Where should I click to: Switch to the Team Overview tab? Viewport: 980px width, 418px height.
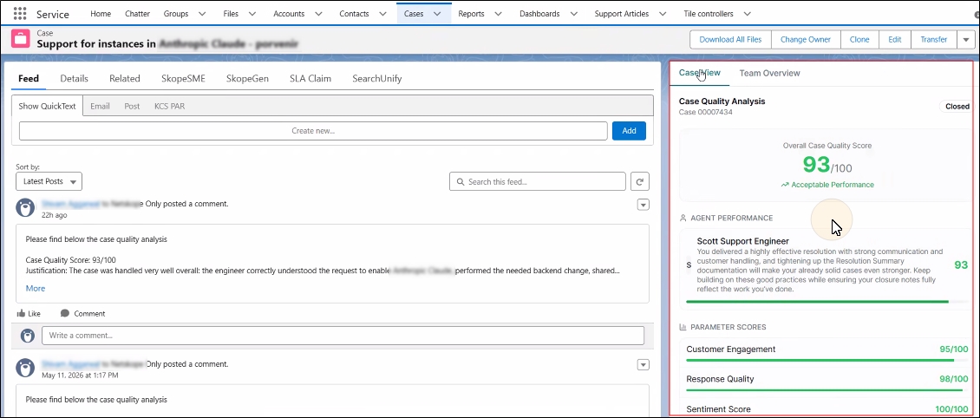click(x=769, y=73)
